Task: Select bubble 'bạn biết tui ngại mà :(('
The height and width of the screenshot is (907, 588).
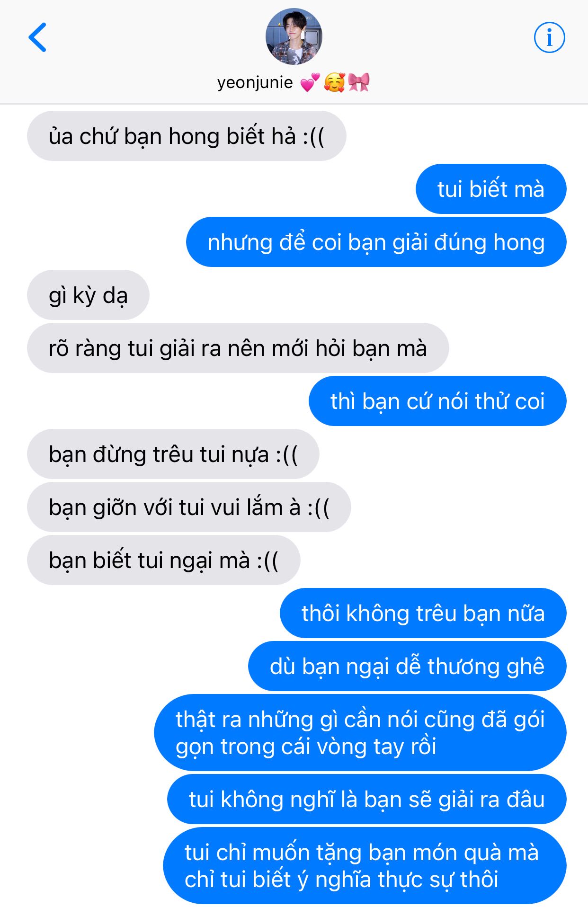Action: (x=164, y=560)
